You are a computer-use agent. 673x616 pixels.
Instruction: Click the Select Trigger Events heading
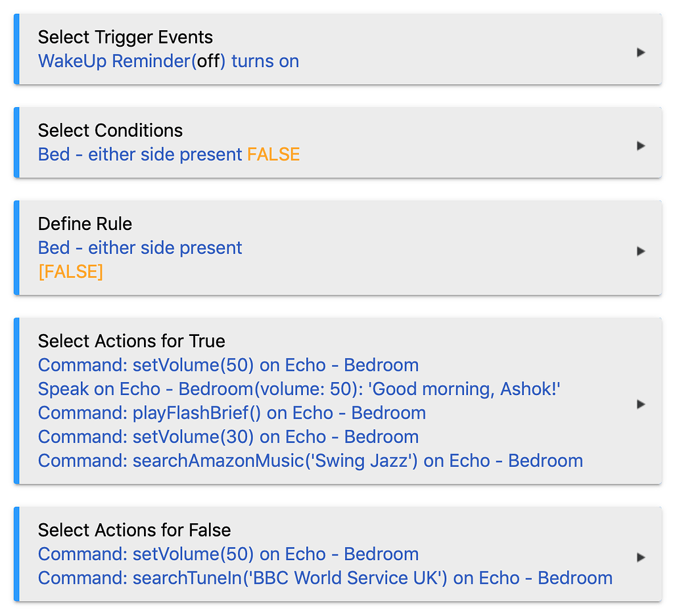[x=125, y=37]
